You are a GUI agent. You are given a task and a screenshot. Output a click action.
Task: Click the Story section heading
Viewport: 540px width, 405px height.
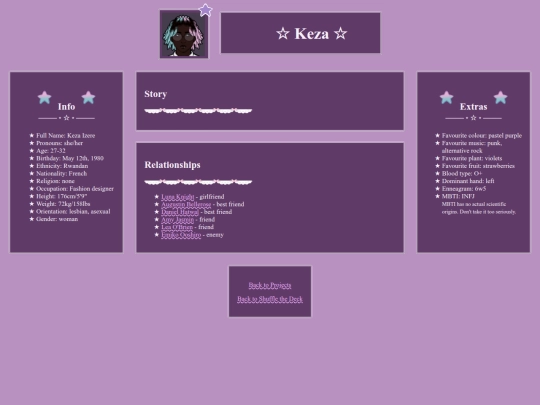(x=156, y=94)
